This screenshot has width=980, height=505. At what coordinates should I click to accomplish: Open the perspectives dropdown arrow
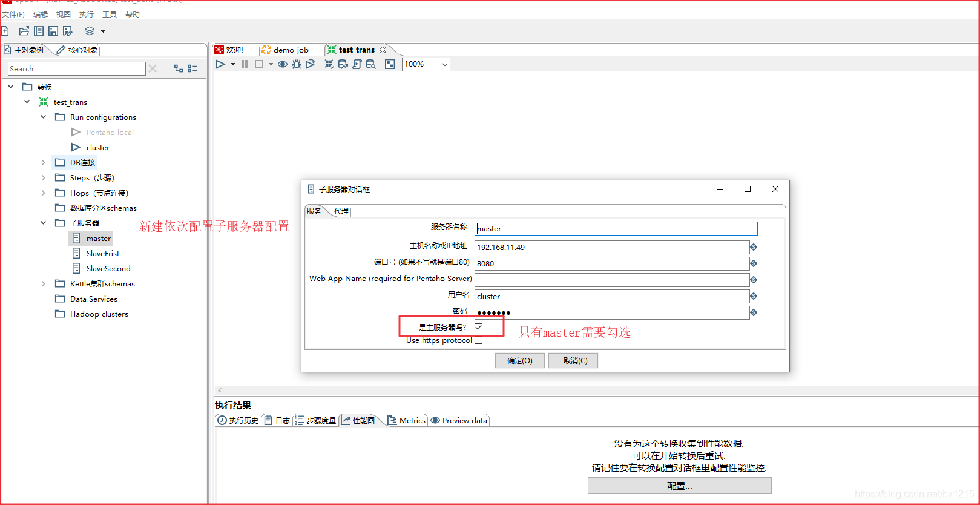tap(103, 31)
